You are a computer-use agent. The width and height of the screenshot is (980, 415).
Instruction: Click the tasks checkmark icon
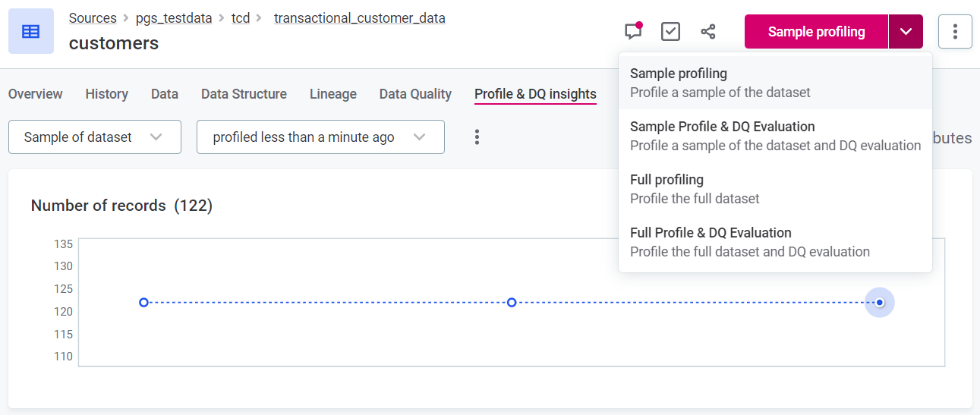pyautogui.click(x=670, y=31)
